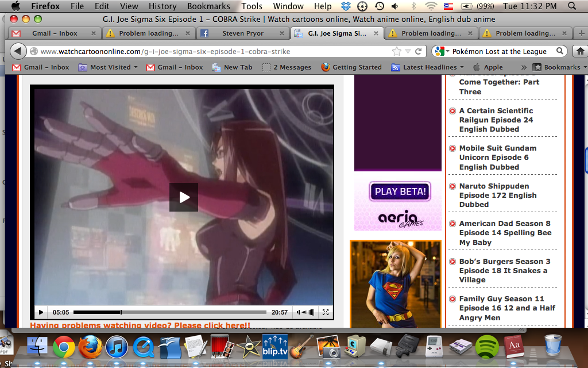Open blip.tv app from the Dock
Viewport: 588px width, 368px height.
point(275,347)
